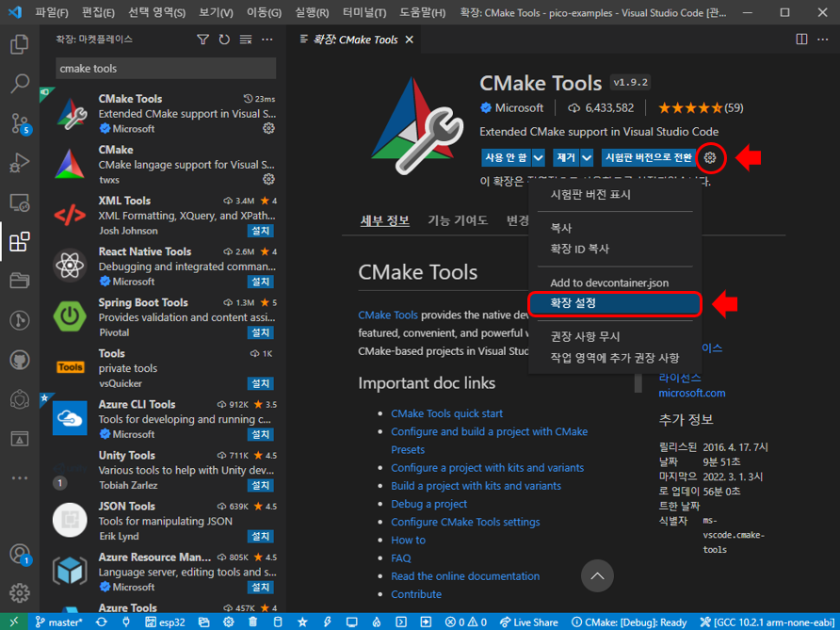Install React Native Tools with 설치 button
The height and width of the screenshot is (630, 840).
[x=261, y=282]
